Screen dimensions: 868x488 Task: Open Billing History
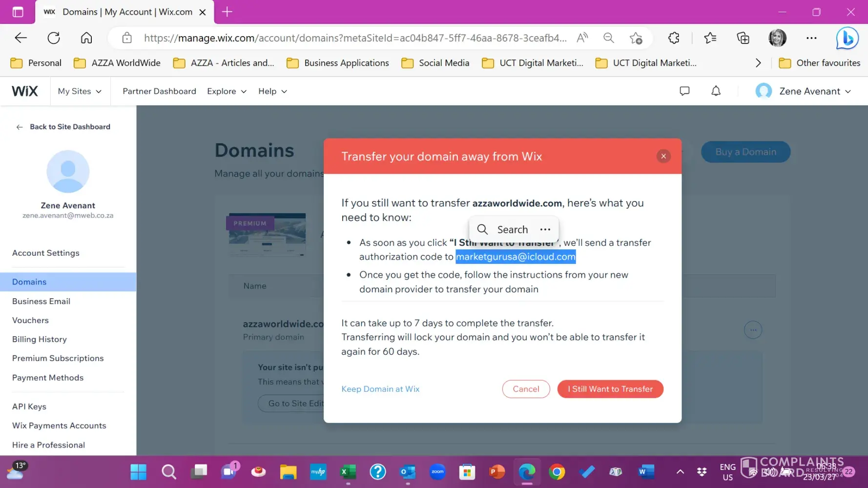40,340
